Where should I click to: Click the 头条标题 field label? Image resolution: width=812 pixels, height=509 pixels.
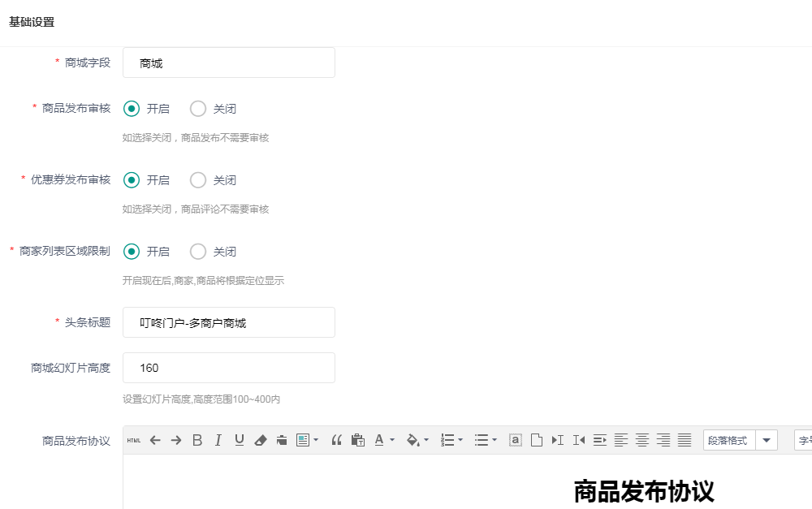(x=88, y=322)
